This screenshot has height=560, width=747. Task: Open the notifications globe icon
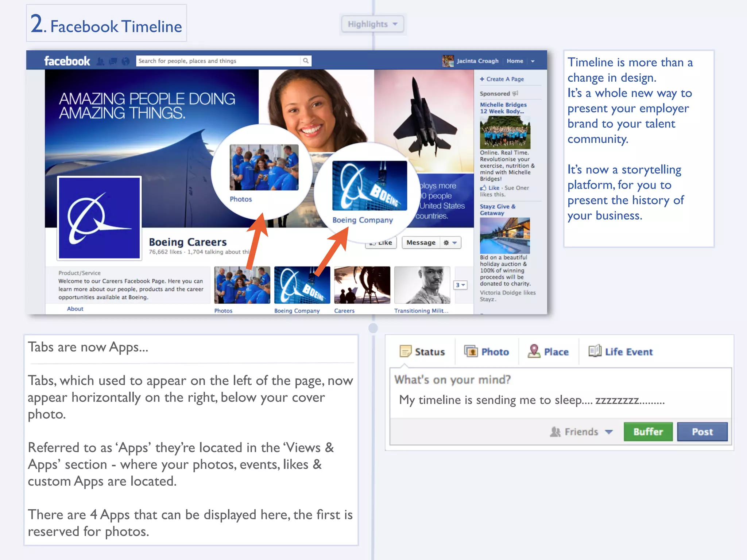(x=125, y=61)
